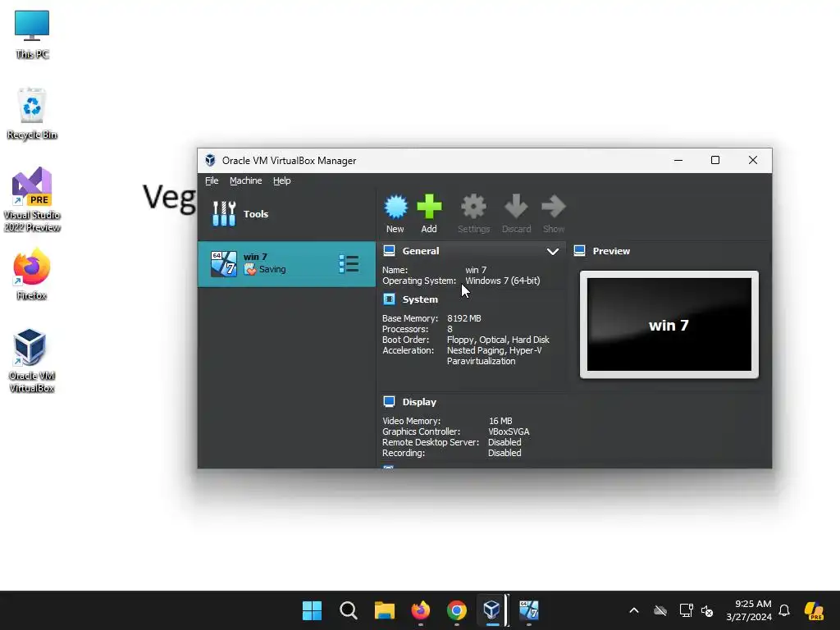Viewport: 840px width, 630px height.
Task: Click the 16 MB video memory value
Action: (500, 421)
